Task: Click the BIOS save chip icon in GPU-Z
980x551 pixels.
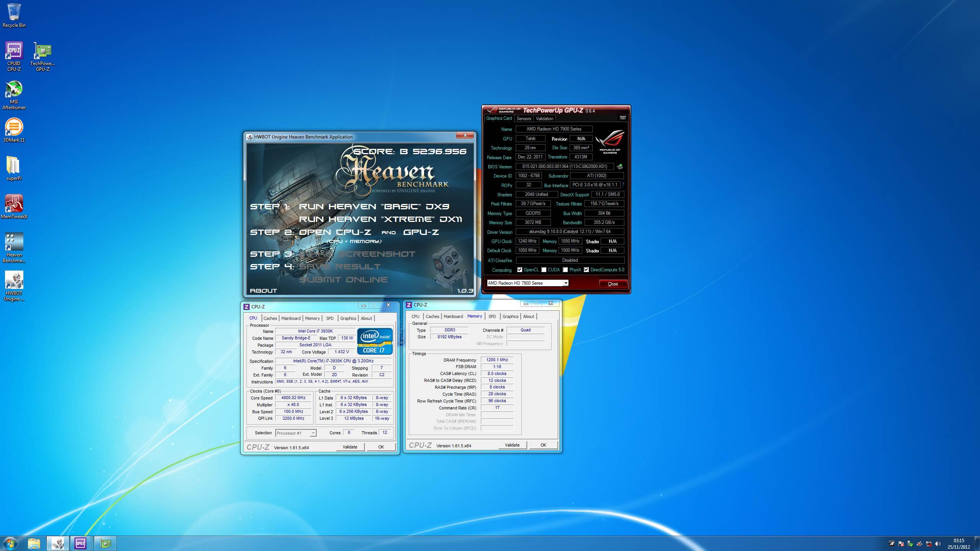Action: click(620, 166)
